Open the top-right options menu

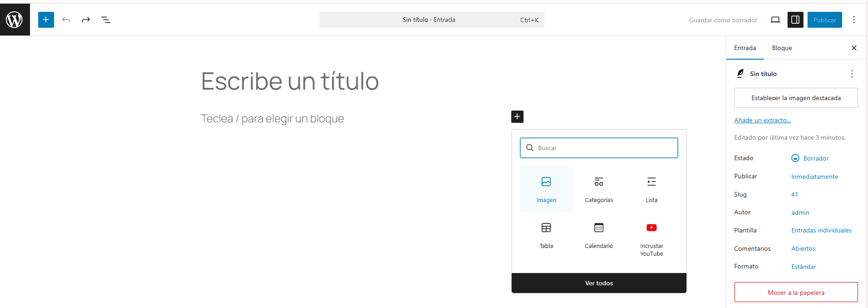point(854,20)
